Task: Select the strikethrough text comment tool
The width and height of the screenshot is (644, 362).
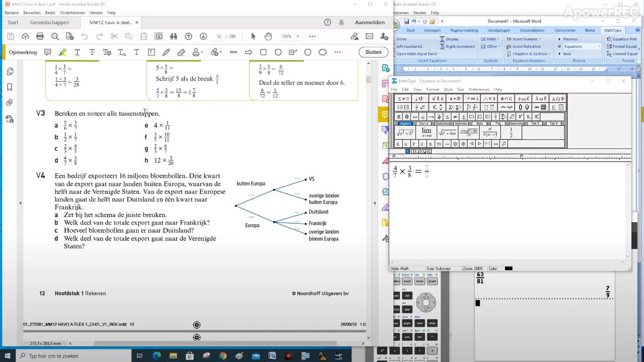Action: click(92, 52)
